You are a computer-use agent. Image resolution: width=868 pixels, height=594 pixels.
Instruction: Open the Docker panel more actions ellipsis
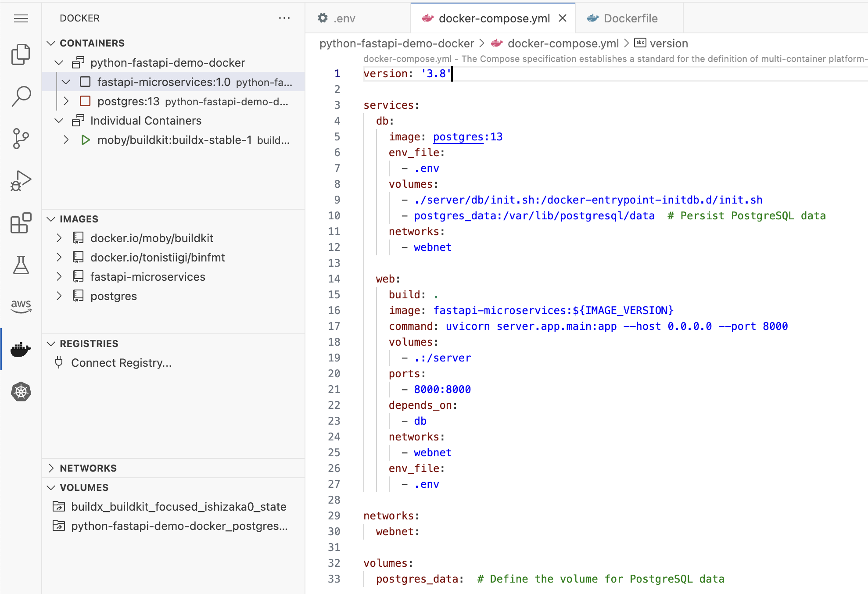(284, 18)
